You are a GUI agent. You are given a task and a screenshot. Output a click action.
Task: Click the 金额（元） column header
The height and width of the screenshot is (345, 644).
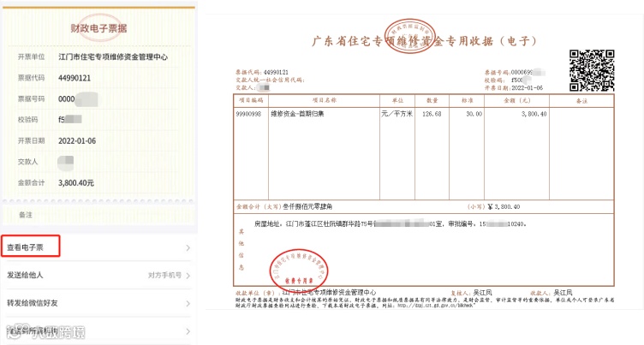[x=516, y=100]
